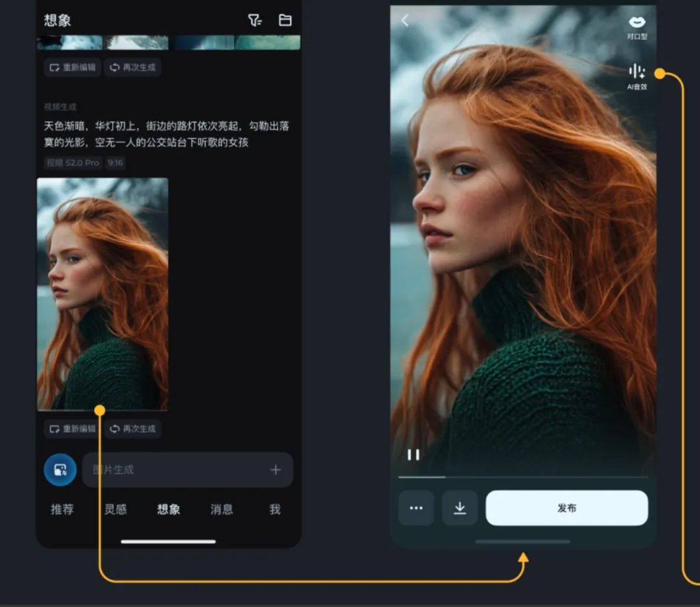Click 重新编辑 on the generated video

pos(72,428)
